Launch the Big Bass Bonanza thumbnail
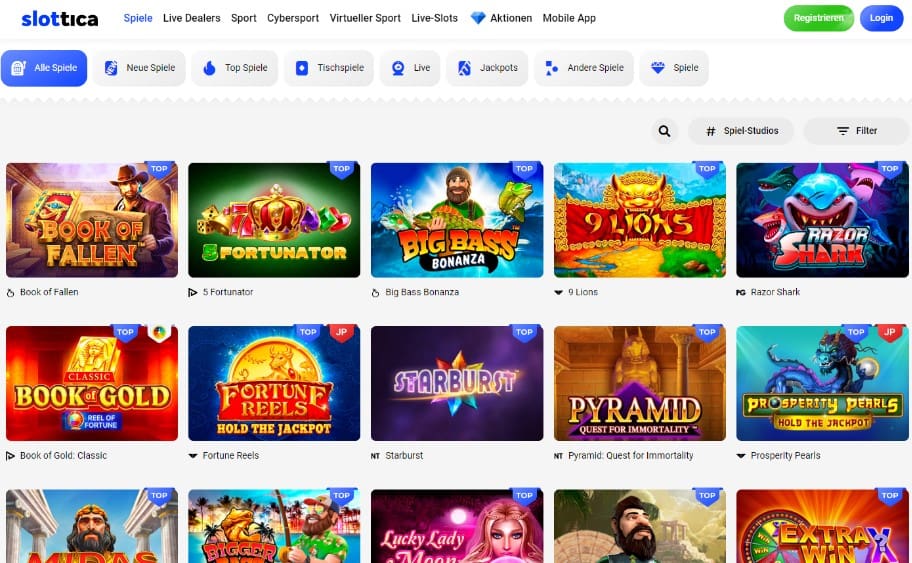 point(457,220)
